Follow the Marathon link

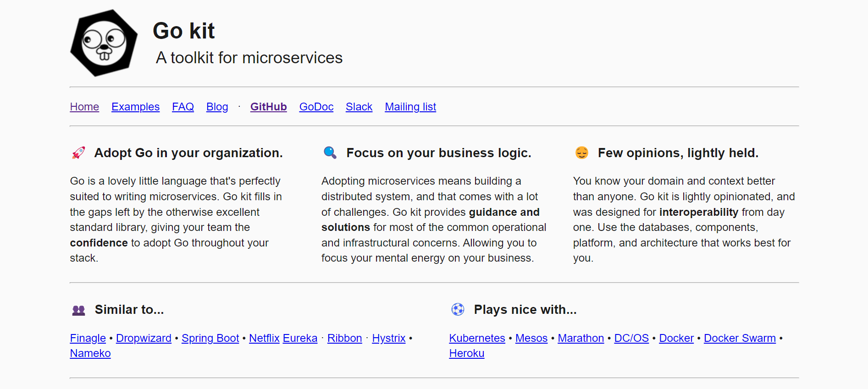[x=581, y=338]
